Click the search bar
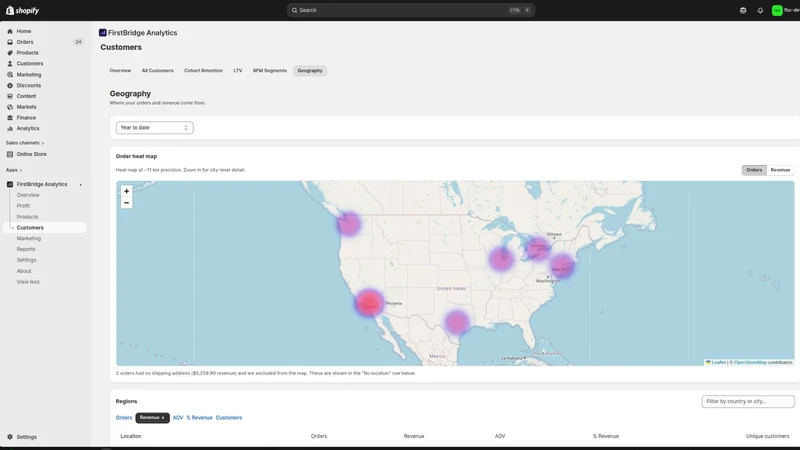 (x=411, y=10)
